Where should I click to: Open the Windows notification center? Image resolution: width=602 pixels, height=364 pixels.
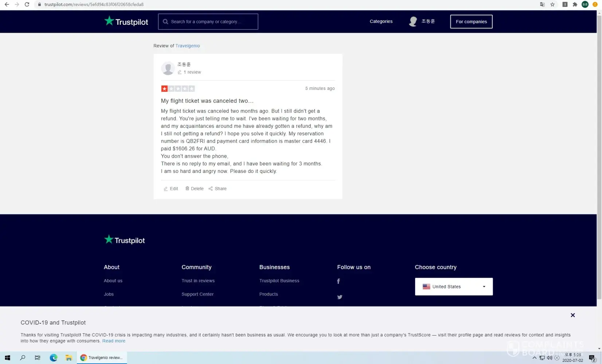click(x=592, y=358)
